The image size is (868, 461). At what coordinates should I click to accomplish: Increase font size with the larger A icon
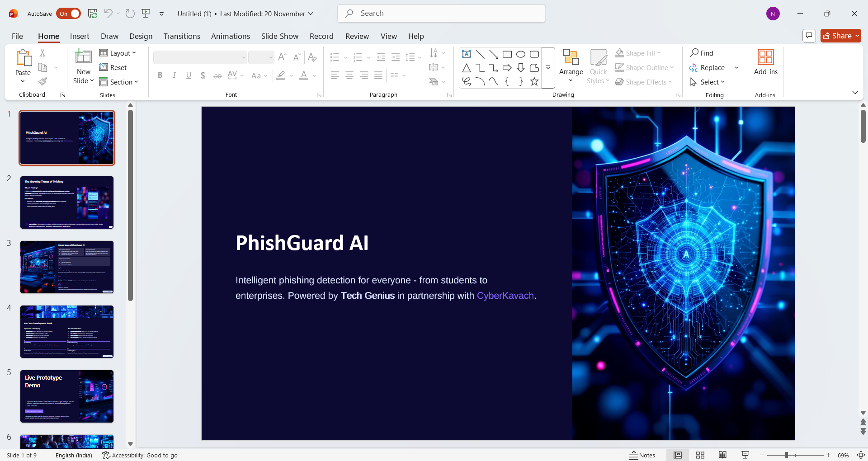point(282,57)
